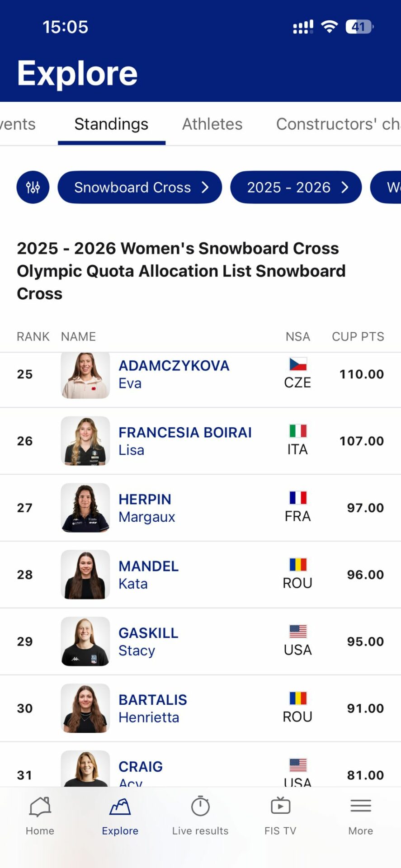Viewport: 401px width, 868px height.
Task: Tap the Home icon in bottom bar
Action: (x=40, y=807)
